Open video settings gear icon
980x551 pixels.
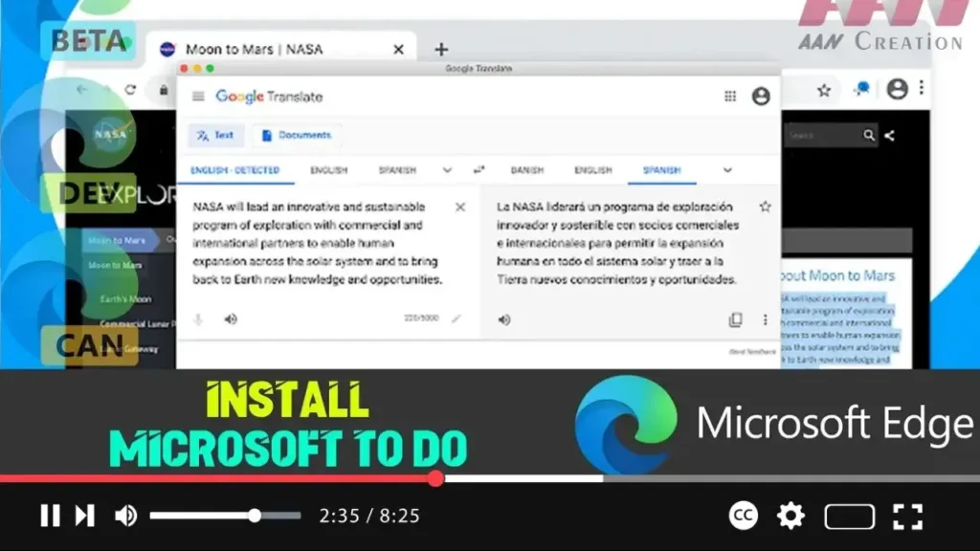pos(791,516)
